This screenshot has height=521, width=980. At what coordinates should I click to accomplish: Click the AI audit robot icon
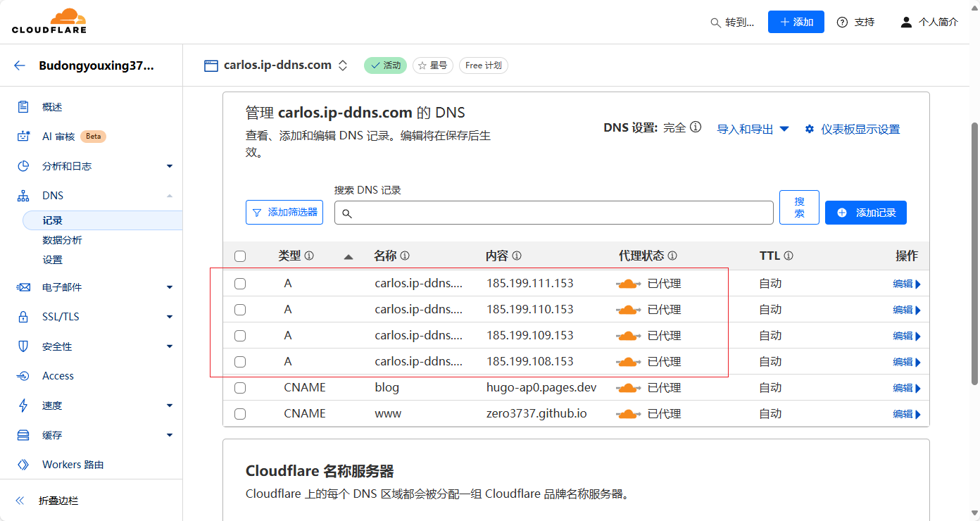[x=23, y=137]
